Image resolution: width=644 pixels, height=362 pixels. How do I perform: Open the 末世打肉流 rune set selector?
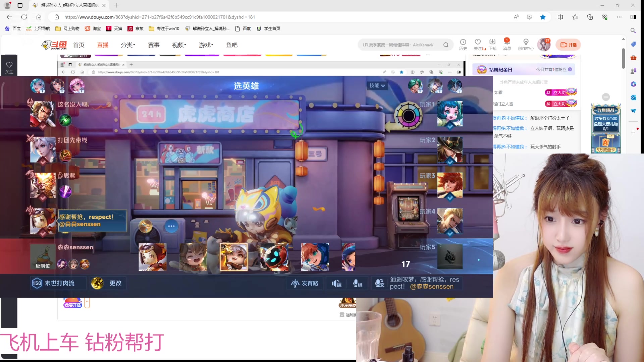tap(57, 284)
